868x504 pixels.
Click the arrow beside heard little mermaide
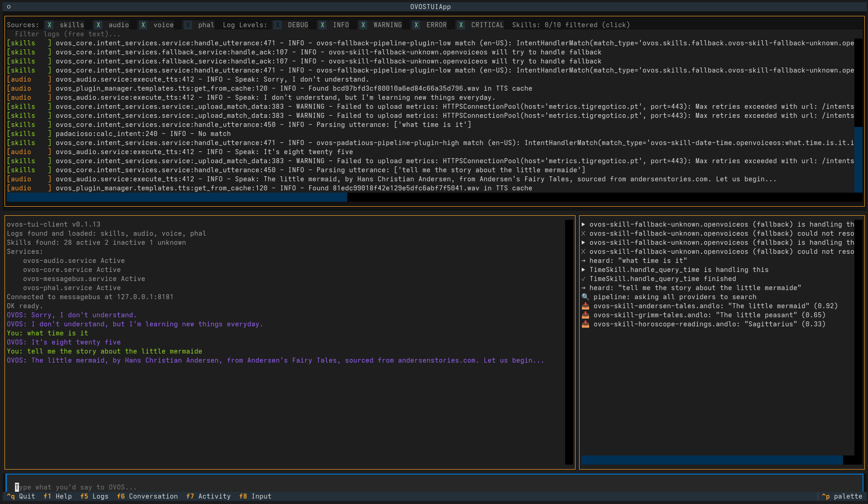(x=583, y=288)
